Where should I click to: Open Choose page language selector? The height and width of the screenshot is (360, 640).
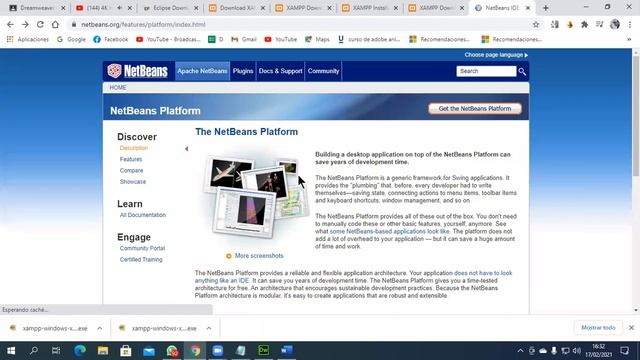[x=496, y=55]
